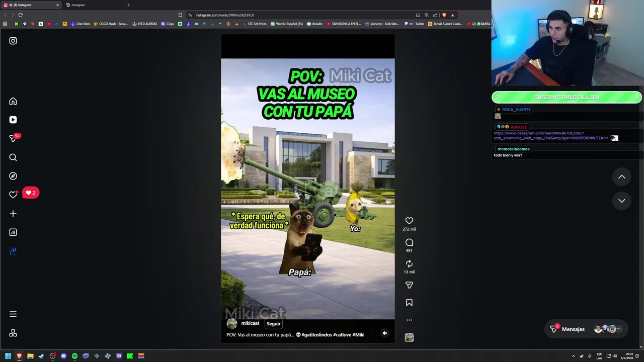Open the Also from Meta apps icon
The image size is (644, 362).
pyautogui.click(x=13, y=333)
